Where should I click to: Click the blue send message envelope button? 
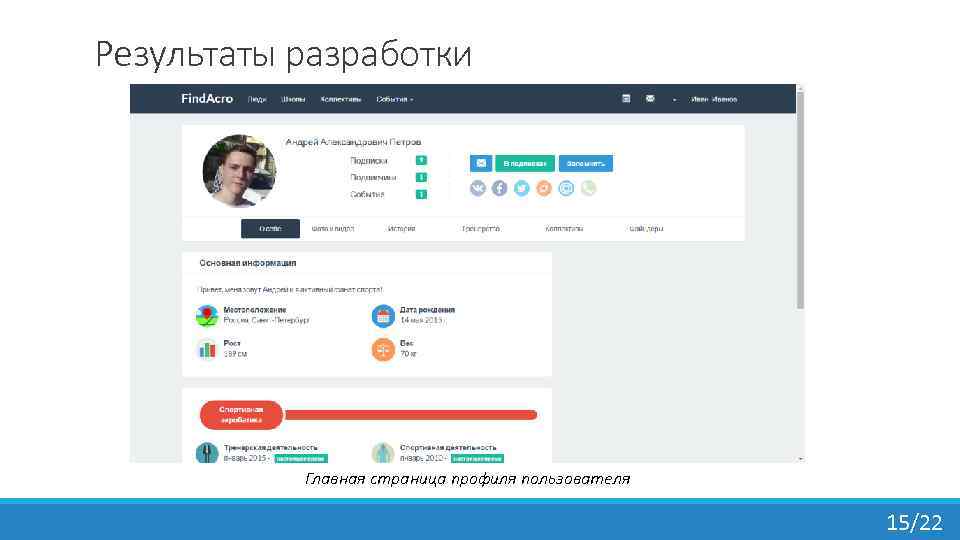[481, 163]
